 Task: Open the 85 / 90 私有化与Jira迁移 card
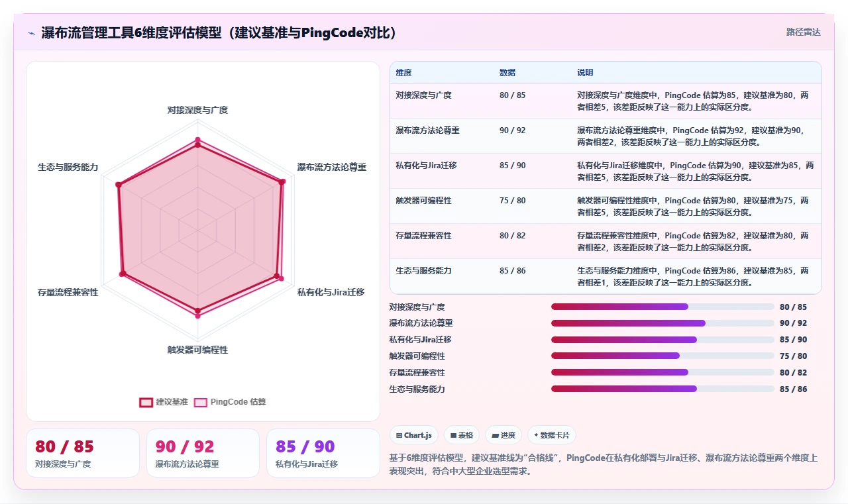tap(323, 453)
